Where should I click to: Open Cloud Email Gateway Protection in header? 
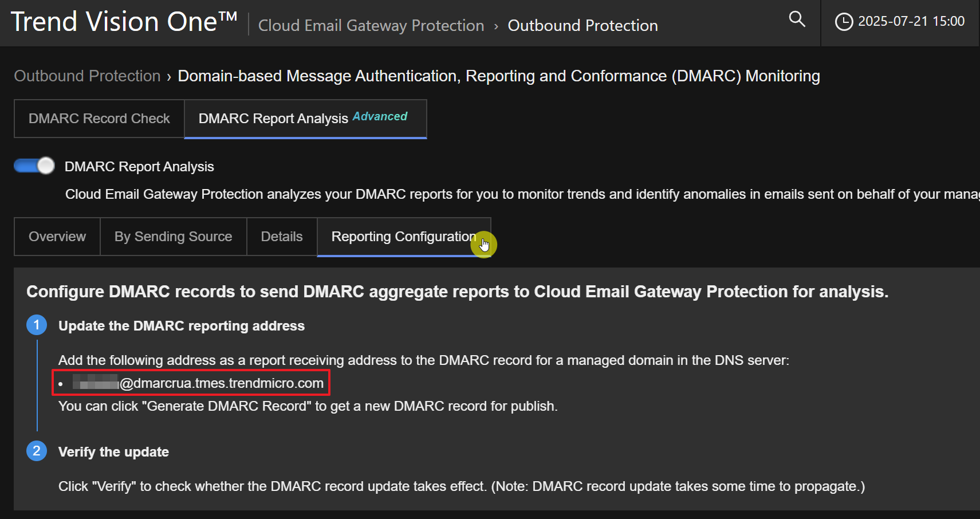coord(371,26)
